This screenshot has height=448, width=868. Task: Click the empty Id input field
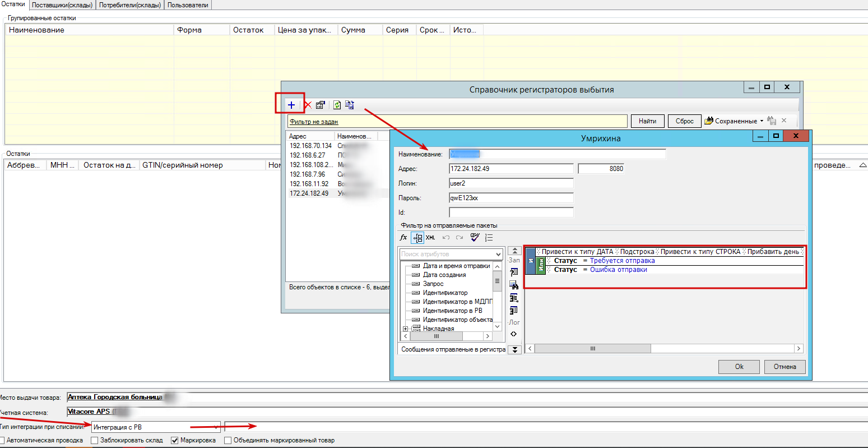click(511, 212)
